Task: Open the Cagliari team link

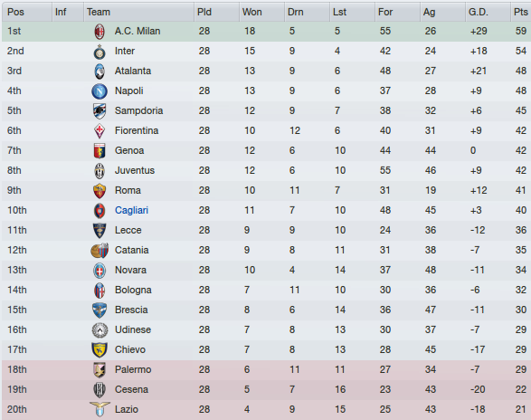Action: pos(131,210)
